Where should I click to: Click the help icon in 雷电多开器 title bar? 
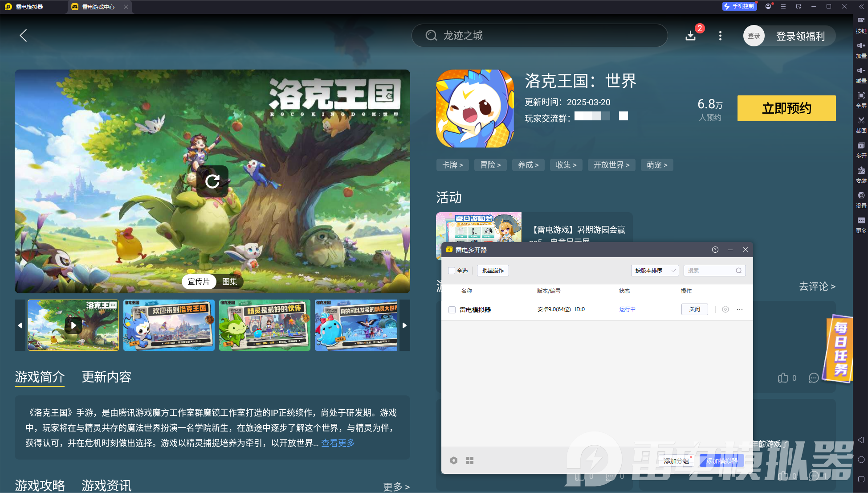[715, 250]
